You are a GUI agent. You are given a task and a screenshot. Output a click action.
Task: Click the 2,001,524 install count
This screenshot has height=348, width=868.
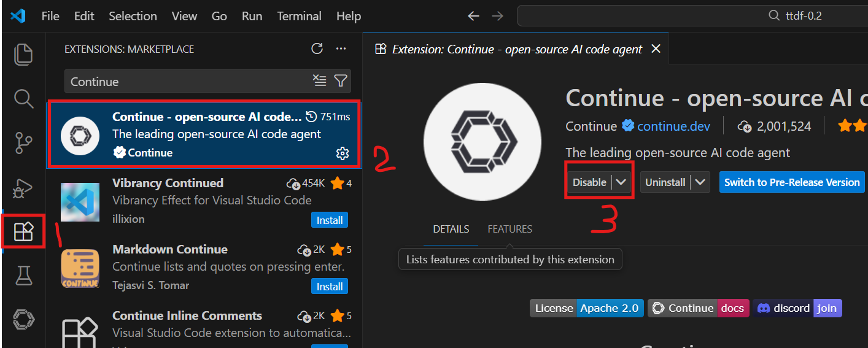click(774, 126)
